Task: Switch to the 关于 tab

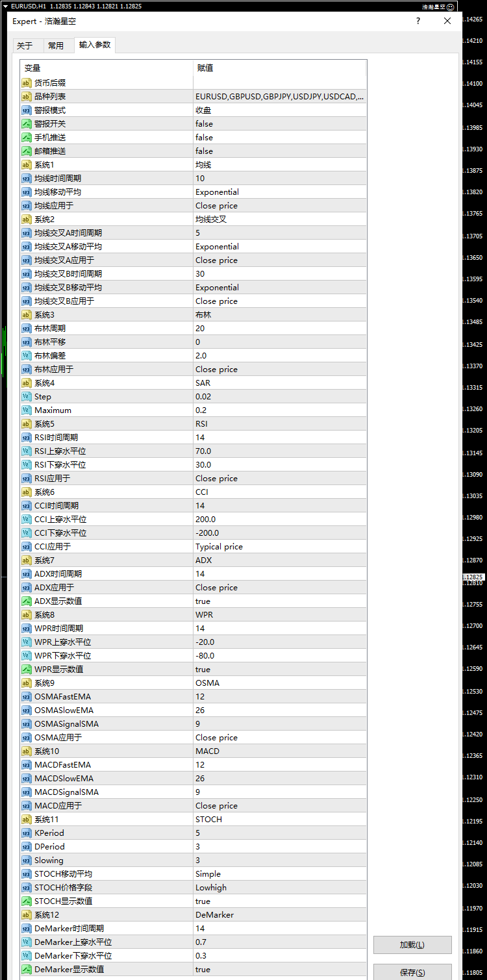Action: coord(25,45)
